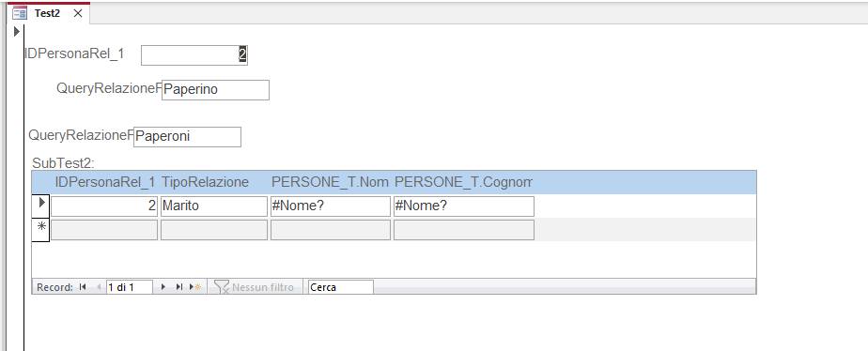This screenshot has width=868, height=351.
Task: Click the PERSONE_T.Cognome #Nome? cell
Action: click(463, 206)
